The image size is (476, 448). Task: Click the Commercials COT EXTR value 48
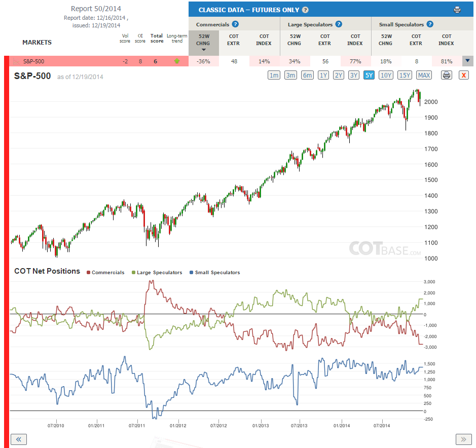(x=234, y=61)
